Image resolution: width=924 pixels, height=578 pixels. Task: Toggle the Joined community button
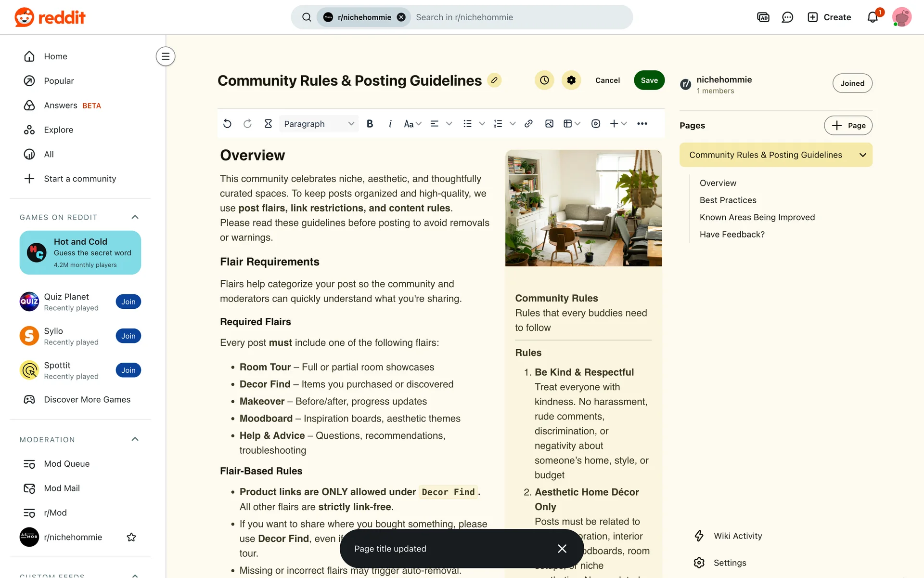[852, 83]
